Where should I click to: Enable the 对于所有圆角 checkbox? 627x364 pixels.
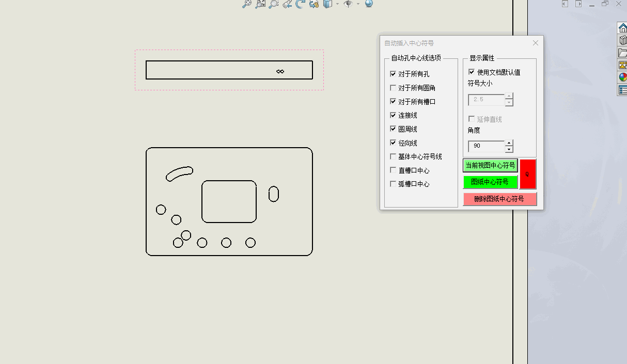click(x=393, y=88)
